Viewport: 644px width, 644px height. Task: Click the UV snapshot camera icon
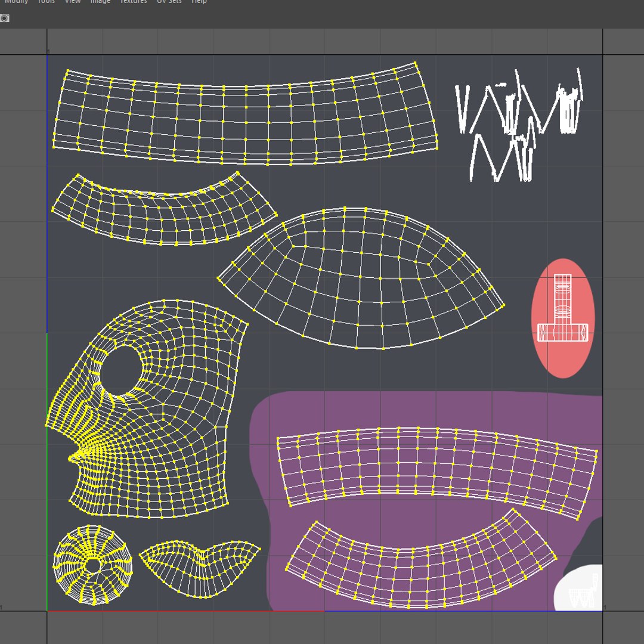tap(5, 18)
